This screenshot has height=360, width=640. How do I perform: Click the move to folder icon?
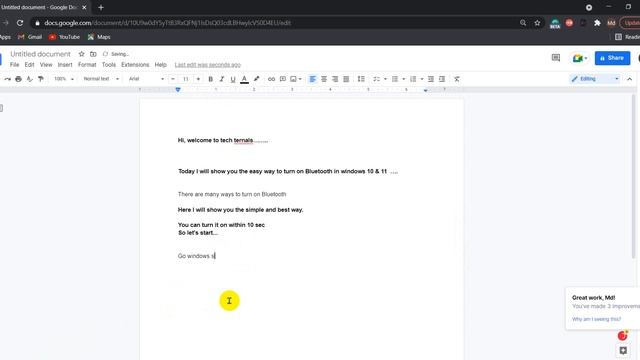[93, 54]
